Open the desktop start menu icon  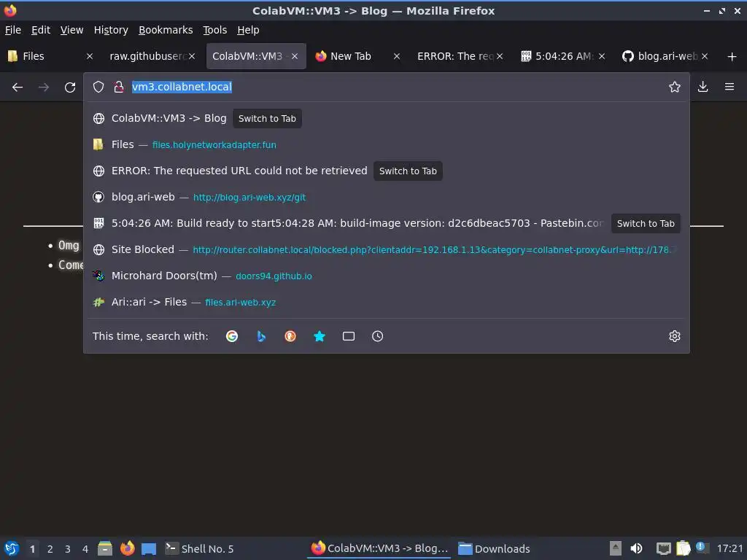[x=12, y=548]
